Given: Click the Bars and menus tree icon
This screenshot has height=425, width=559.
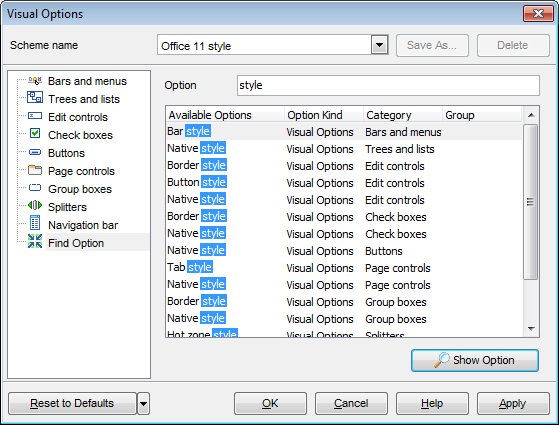Looking at the screenshot, I should tap(35, 81).
